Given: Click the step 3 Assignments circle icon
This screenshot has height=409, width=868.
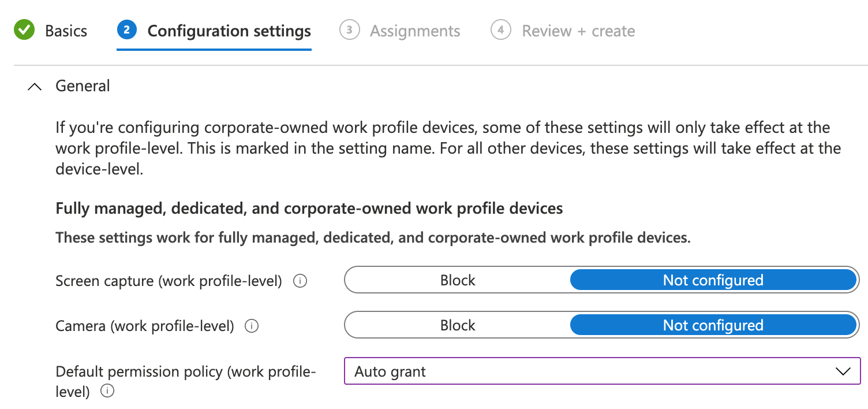Looking at the screenshot, I should coord(350,30).
